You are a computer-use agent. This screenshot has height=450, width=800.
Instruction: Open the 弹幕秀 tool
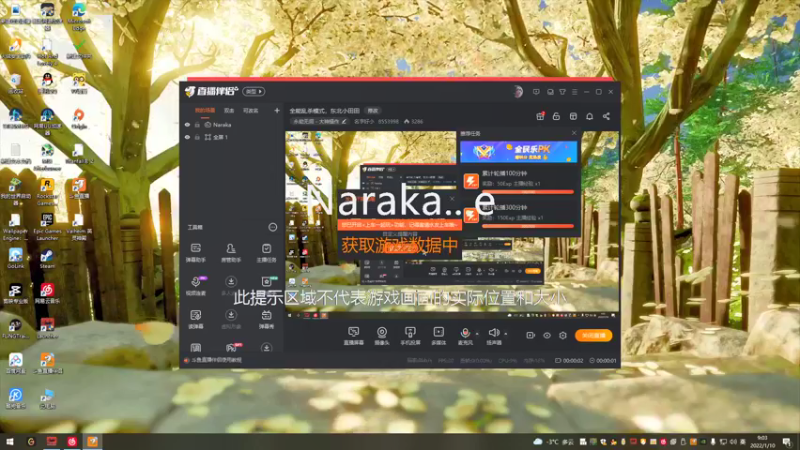(x=266, y=319)
